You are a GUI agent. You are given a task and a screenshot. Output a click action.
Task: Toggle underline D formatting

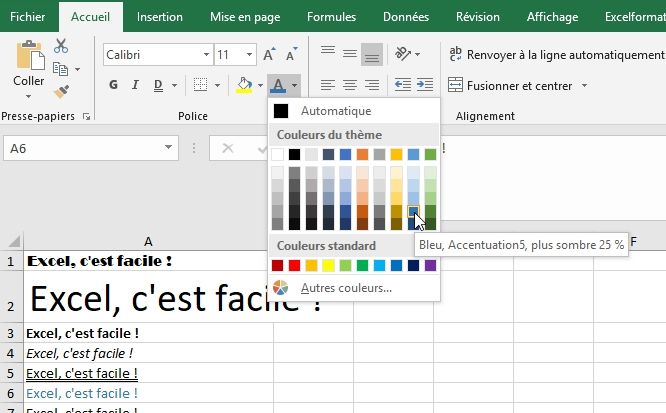pyautogui.click(x=158, y=85)
